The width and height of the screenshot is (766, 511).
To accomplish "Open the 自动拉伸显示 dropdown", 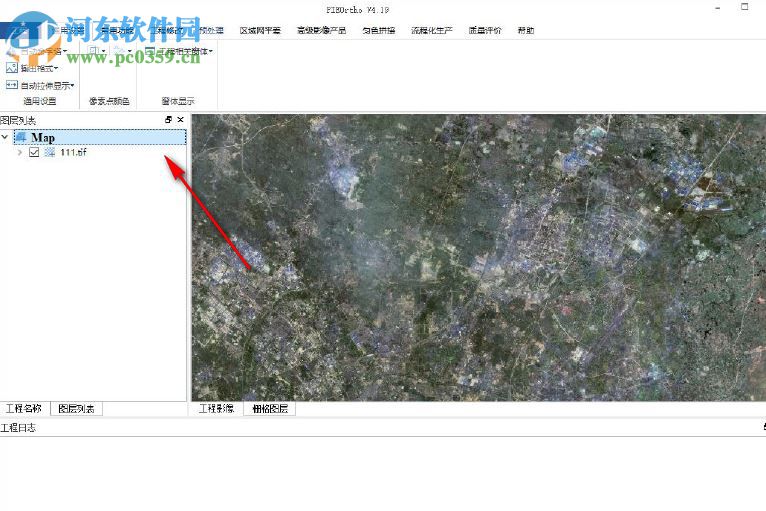I will (x=47, y=85).
